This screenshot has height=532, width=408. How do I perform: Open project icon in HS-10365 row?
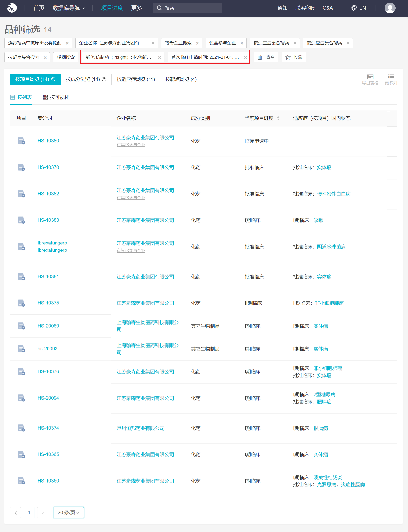click(x=21, y=454)
